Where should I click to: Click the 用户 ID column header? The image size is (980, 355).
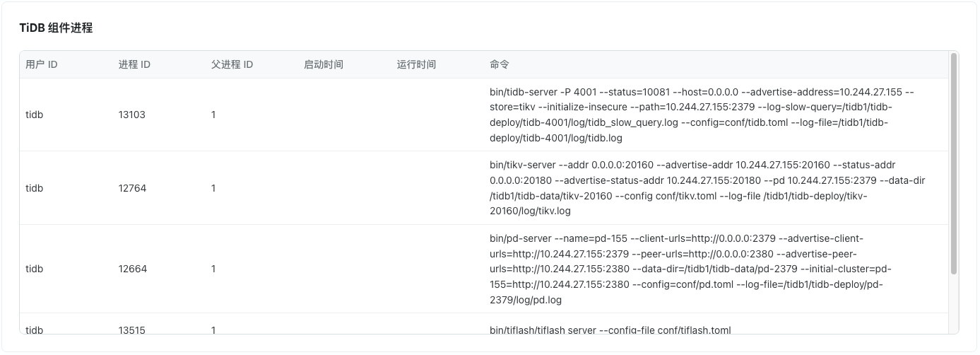(42, 64)
